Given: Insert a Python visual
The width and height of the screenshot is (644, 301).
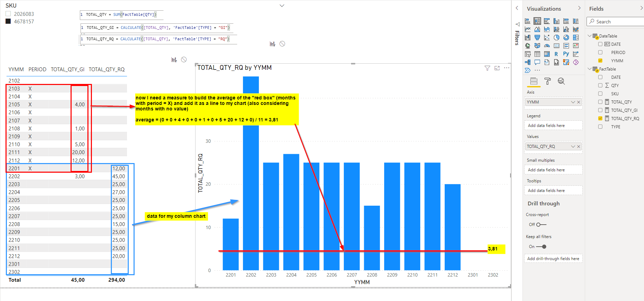Looking at the screenshot, I should pos(566,54).
